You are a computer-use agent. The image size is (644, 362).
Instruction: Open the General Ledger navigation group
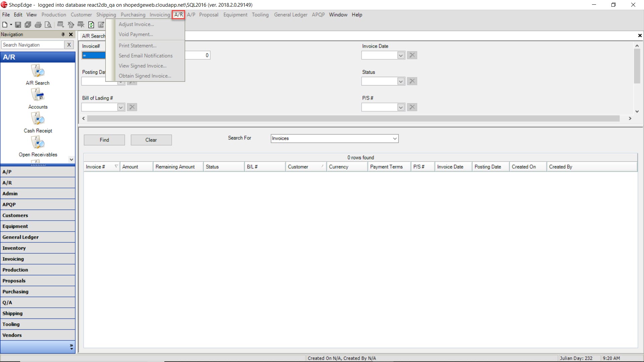(38, 237)
